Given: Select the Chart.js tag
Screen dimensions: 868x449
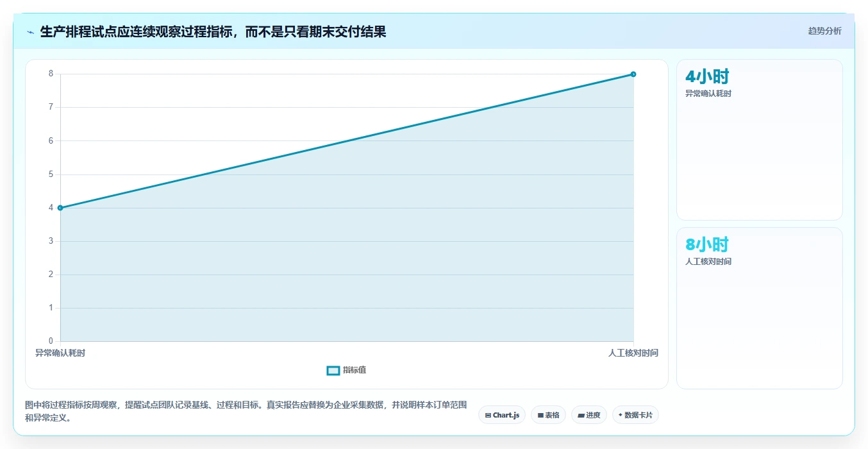Looking at the screenshot, I should tap(502, 415).
